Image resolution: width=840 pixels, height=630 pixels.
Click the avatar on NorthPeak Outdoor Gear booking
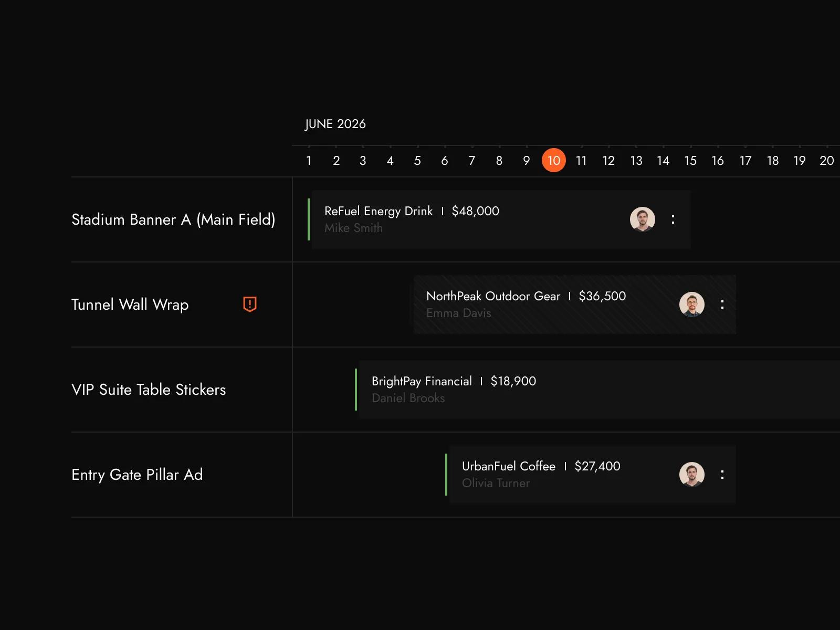692,304
